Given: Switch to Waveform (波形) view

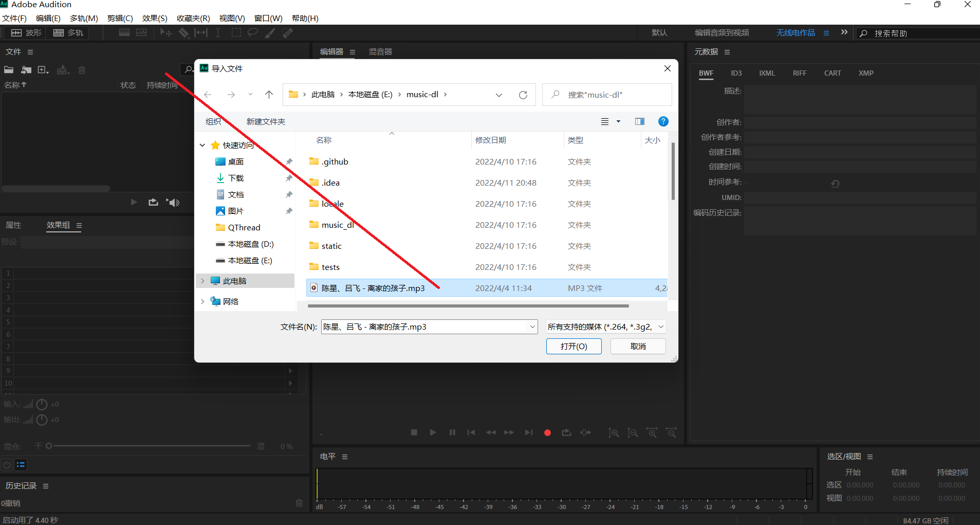Looking at the screenshot, I should tap(26, 33).
